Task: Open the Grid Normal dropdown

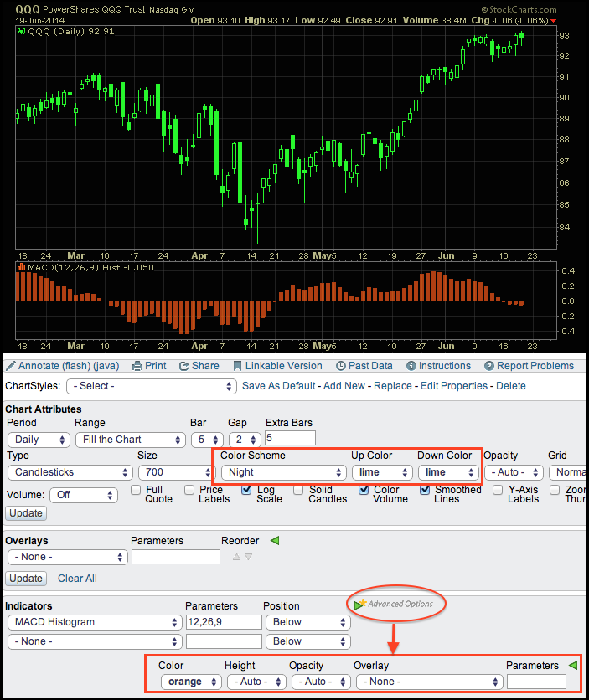Action: point(568,472)
